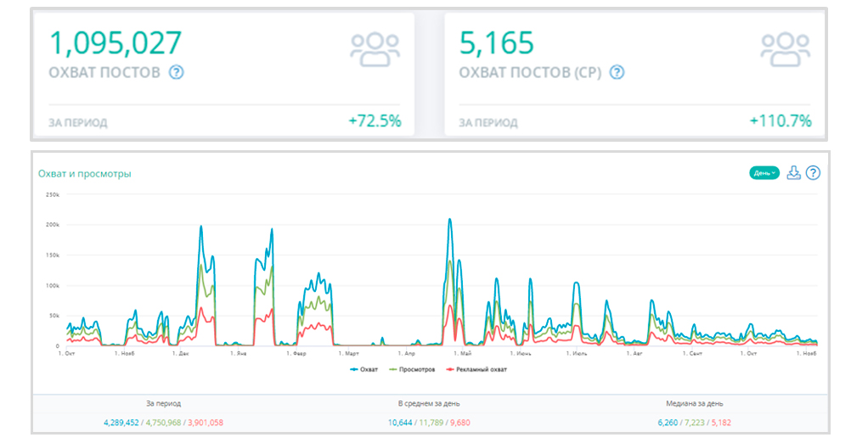Click help icon beside ОХВАТ ПОСТОВ (СР)
The width and height of the screenshot is (868, 443).
[x=617, y=72]
